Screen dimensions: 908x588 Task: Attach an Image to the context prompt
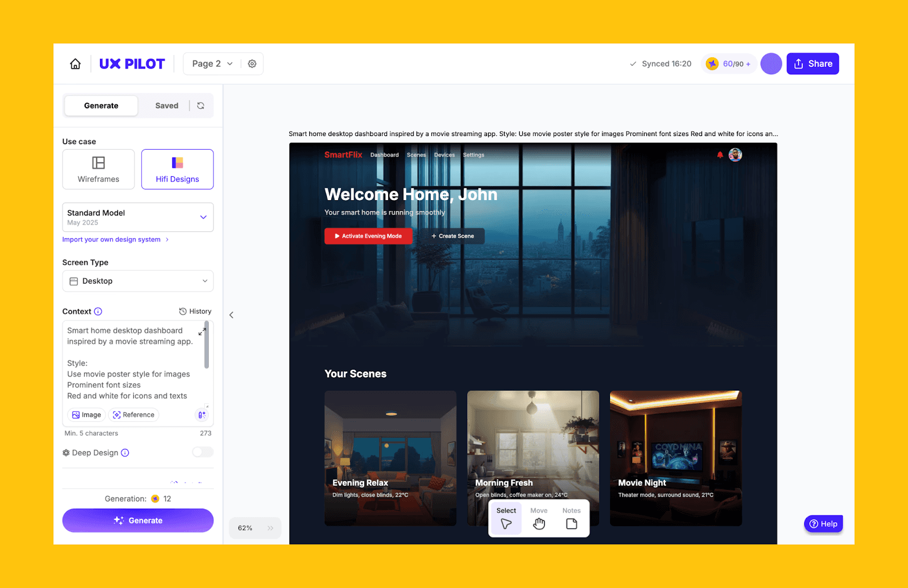(x=86, y=414)
